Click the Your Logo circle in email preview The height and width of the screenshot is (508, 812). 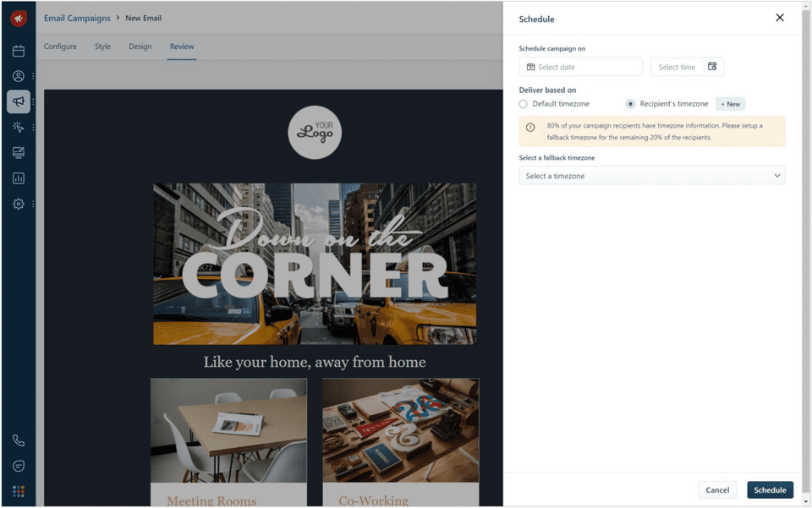pyautogui.click(x=315, y=133)
